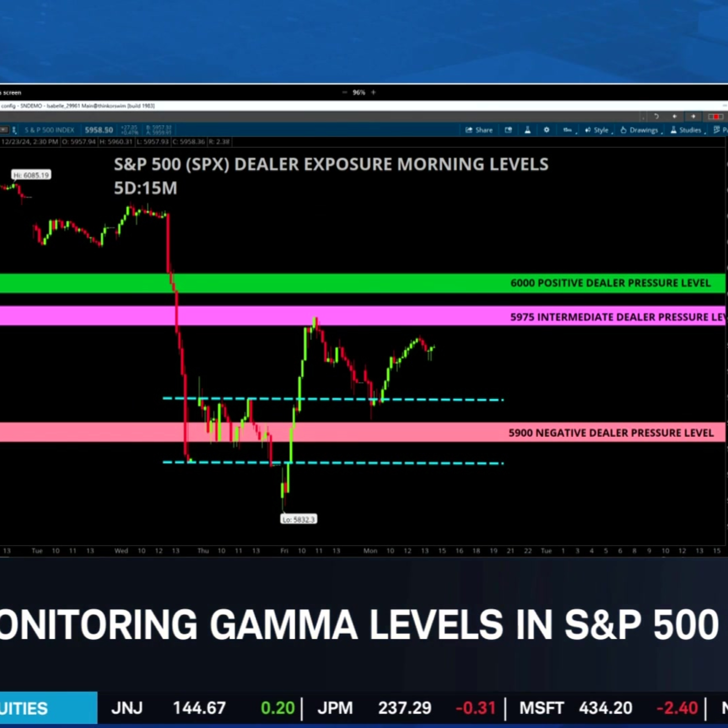Click the right arrow navigation icon

point(693,116)
